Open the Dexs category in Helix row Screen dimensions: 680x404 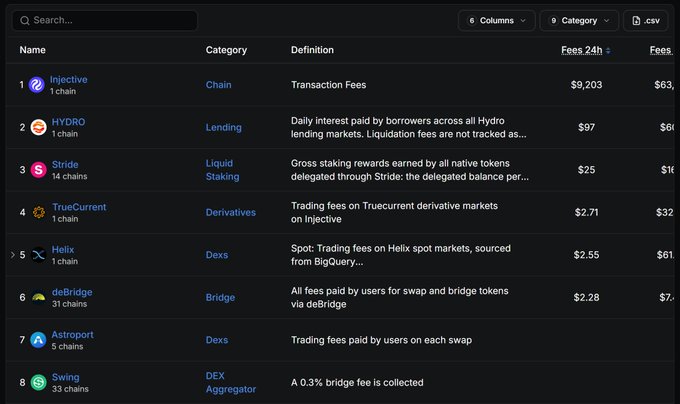pos(217,254)
